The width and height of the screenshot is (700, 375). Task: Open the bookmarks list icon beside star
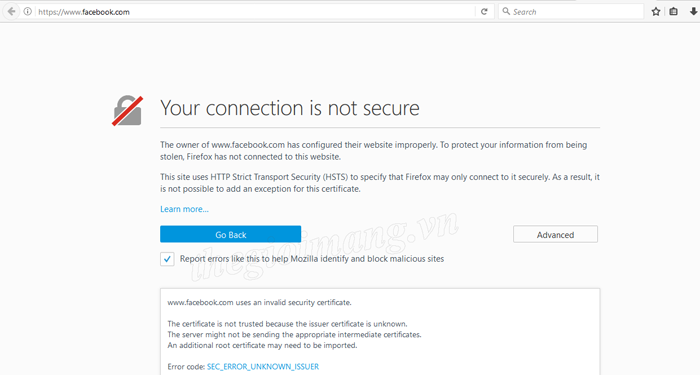[x=674, y=12]
